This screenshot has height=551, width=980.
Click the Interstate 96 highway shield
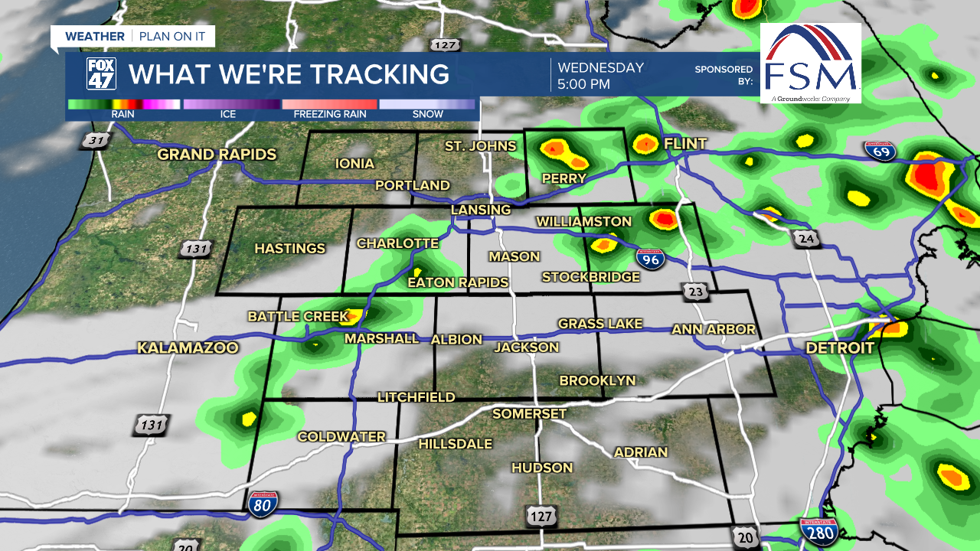pyautogui.click(x=649, y=259)
